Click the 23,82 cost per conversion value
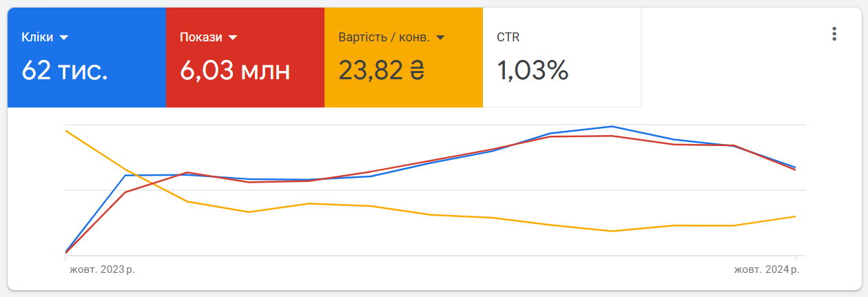868x297 pixels. (x=371, y=70)
